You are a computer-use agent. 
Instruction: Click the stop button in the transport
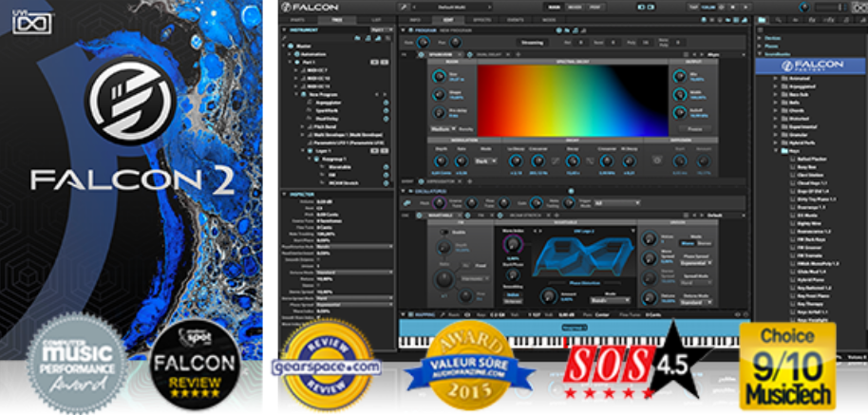coord(732,8)
